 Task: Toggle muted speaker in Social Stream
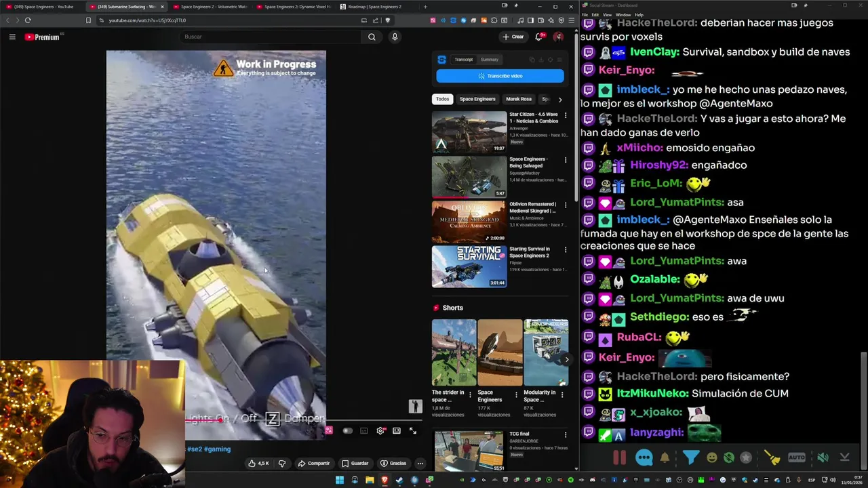pyautogui.click(x=823, y=457)
